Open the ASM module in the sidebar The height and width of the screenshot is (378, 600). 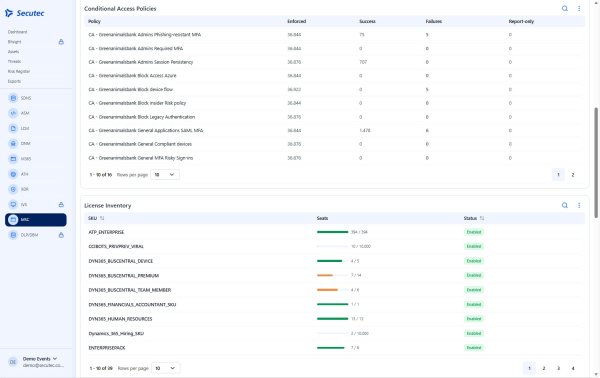click(x=19, y=113)
